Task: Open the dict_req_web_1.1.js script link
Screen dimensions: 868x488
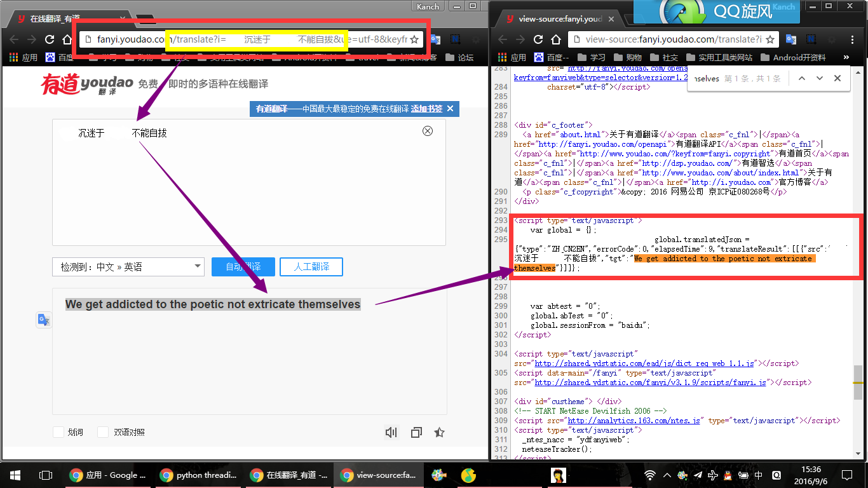Action: click(644, 363)
